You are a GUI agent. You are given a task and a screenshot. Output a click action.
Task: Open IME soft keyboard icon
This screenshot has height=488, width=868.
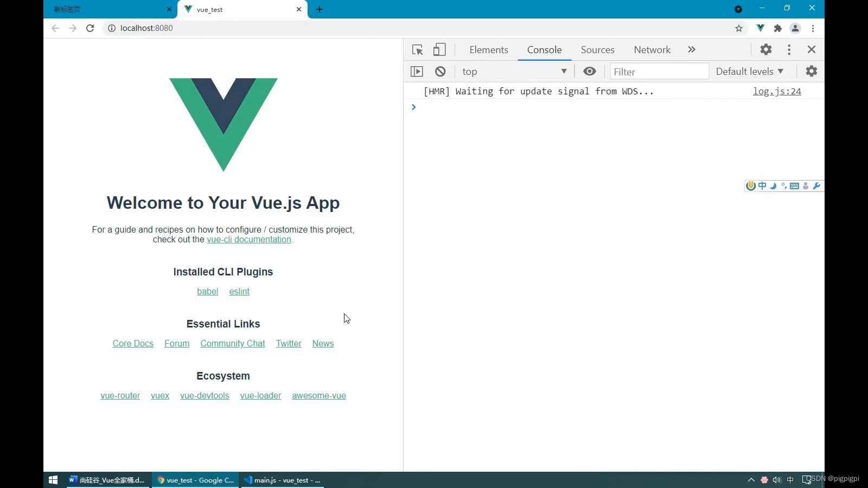(x=794, y=186)
